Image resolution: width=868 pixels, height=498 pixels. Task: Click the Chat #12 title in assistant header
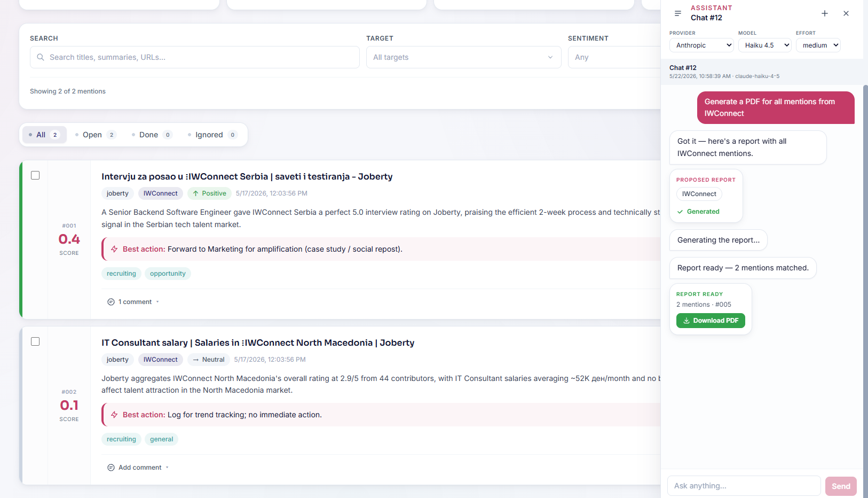706,18
